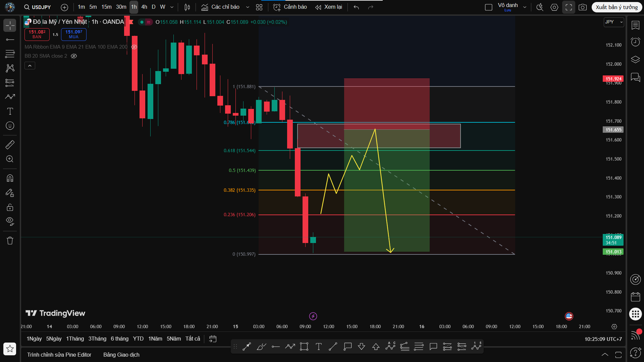Open layout grid templates icon
This screenshot has width=644, height=362.
(x=259, y=7)
